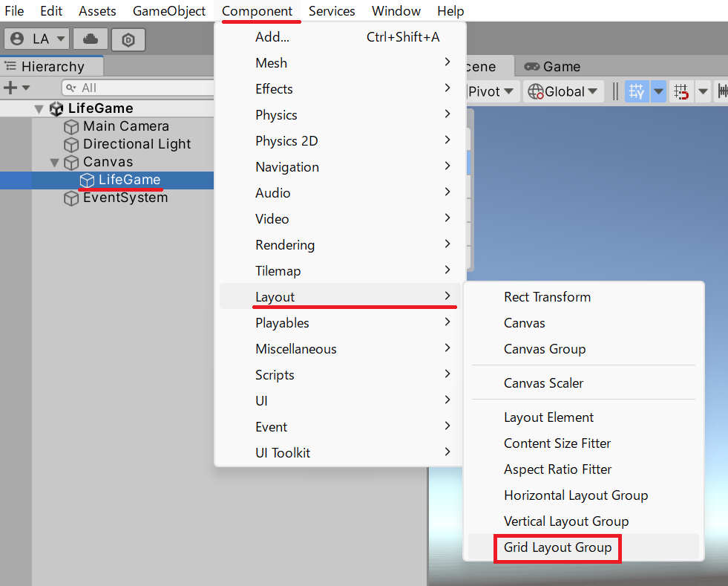This screenshot has width=728, height=586.
Task: Open the Unity version control hexagon icon
Action: pos(128,39)
